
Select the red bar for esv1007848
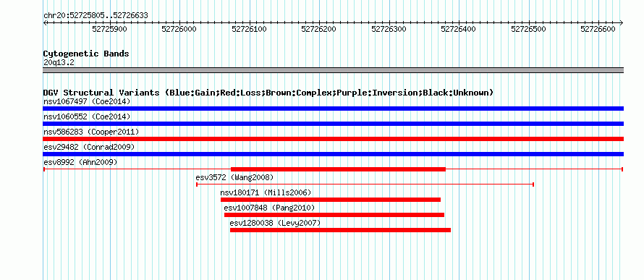334,215
